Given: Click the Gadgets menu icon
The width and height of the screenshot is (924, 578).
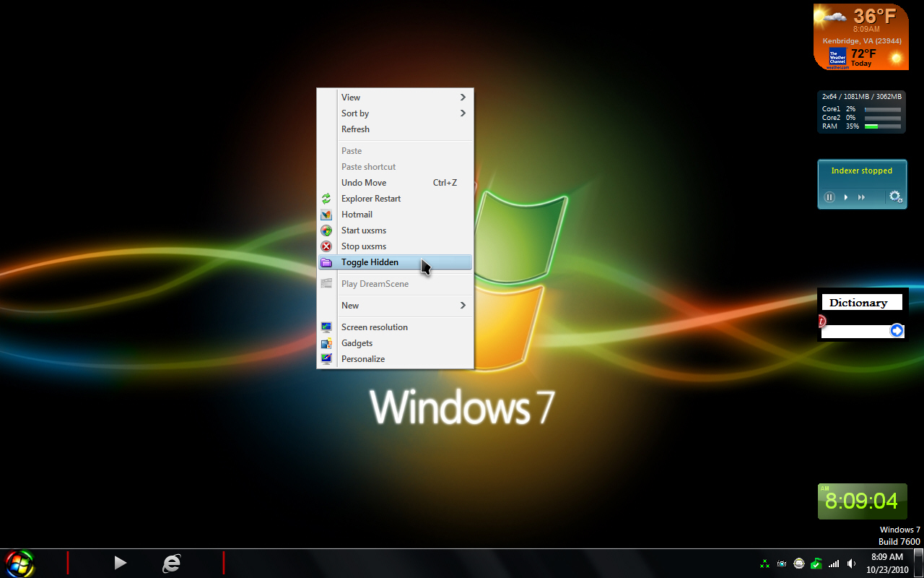Looking at the screenshot, I should (326, 343).
